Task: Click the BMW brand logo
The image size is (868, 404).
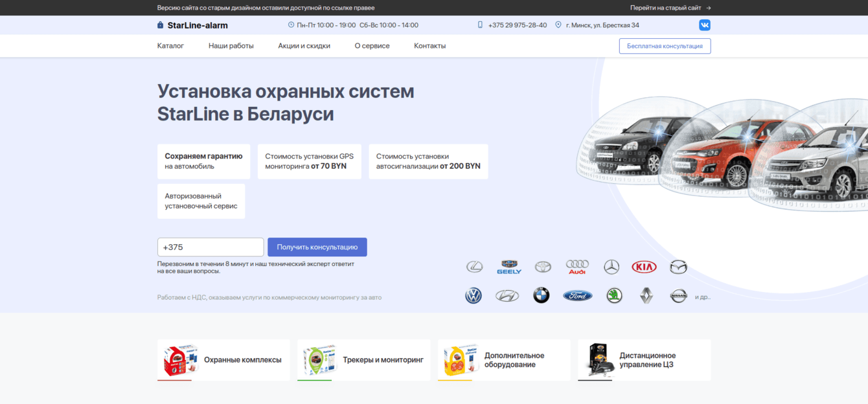Action: [x=541, y=296]
